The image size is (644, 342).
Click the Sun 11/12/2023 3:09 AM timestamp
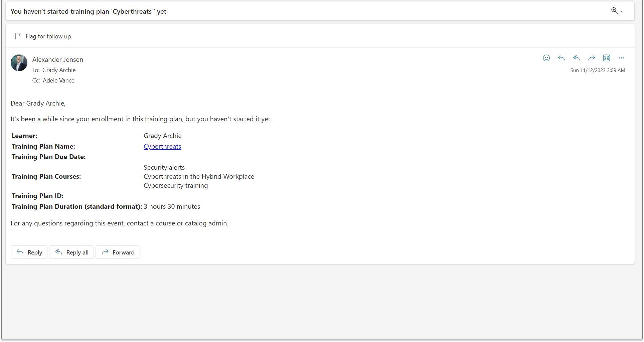point(598,70)
